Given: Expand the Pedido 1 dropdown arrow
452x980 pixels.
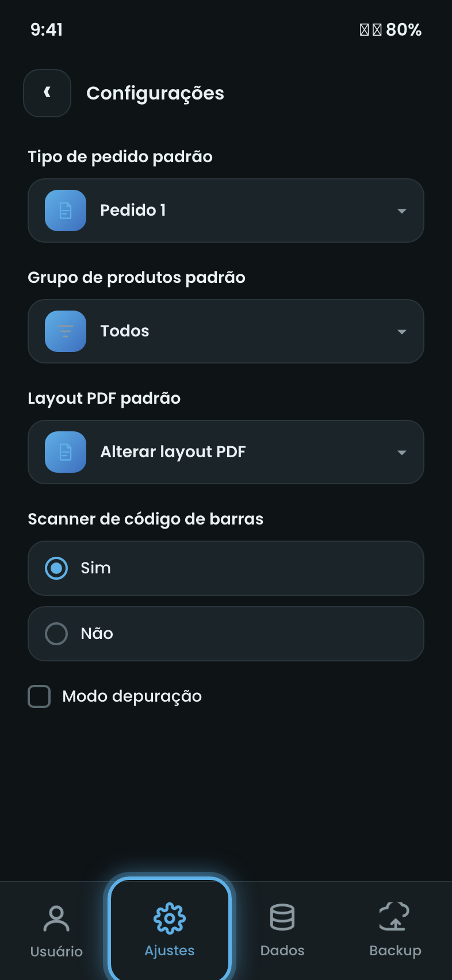Looking at the screenshot, I should point(402,211).
